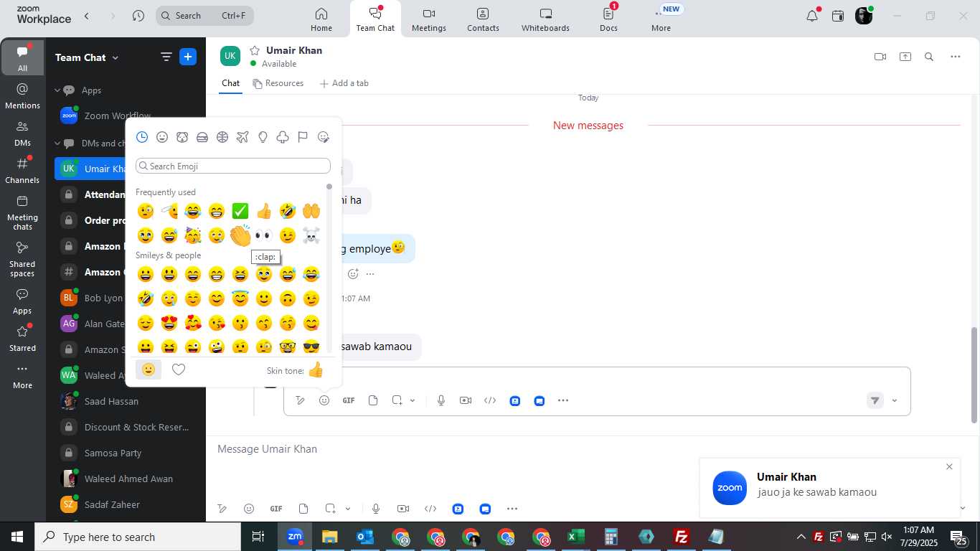Screen dimensions: 980x551
Task: Insert the green check mark emoji
Action: (240, 211)
